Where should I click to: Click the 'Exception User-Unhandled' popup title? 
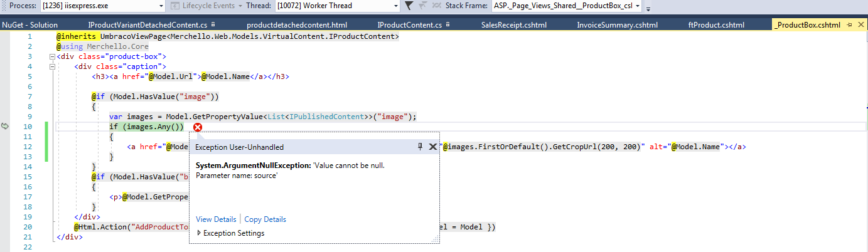coord(240,147)
